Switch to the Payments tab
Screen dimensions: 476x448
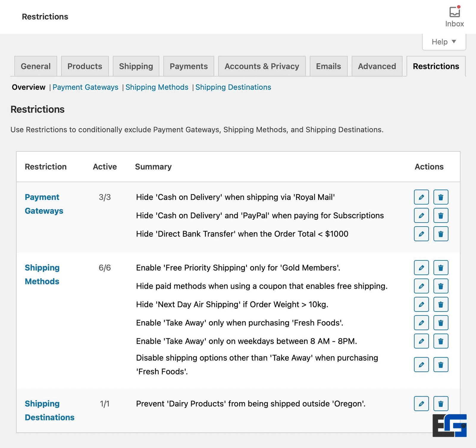[x=189, y=66]
